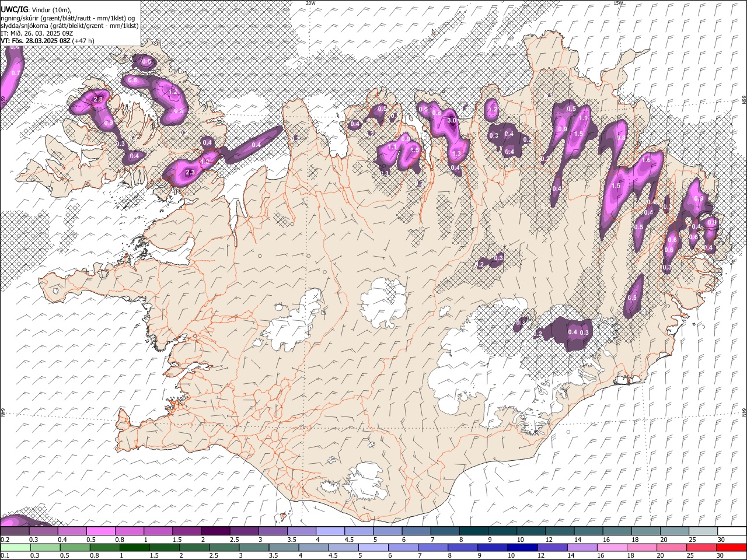Screen dimensions: 747x560
Task: Click the 3.0 precipitation maximum value
Action: (451, 120)
